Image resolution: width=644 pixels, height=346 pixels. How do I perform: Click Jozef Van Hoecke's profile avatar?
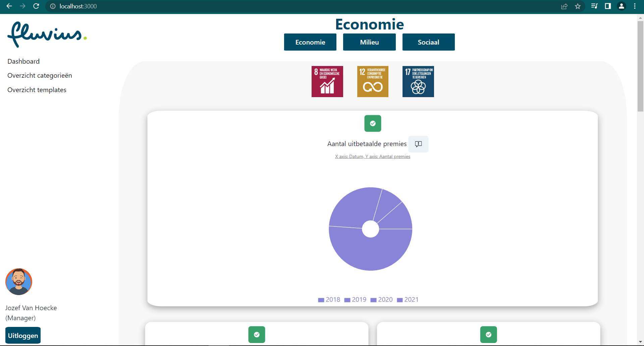click(18, 282)
